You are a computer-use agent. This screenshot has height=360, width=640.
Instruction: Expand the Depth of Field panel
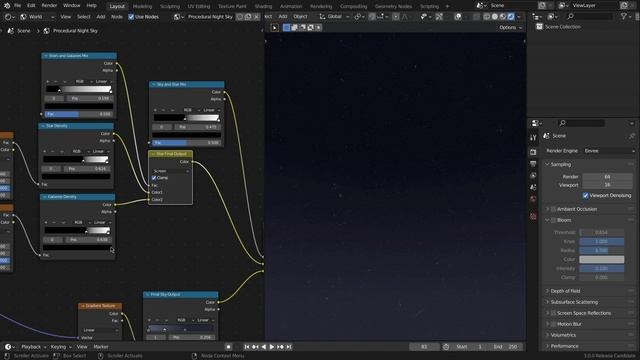(x=565, y=291)
